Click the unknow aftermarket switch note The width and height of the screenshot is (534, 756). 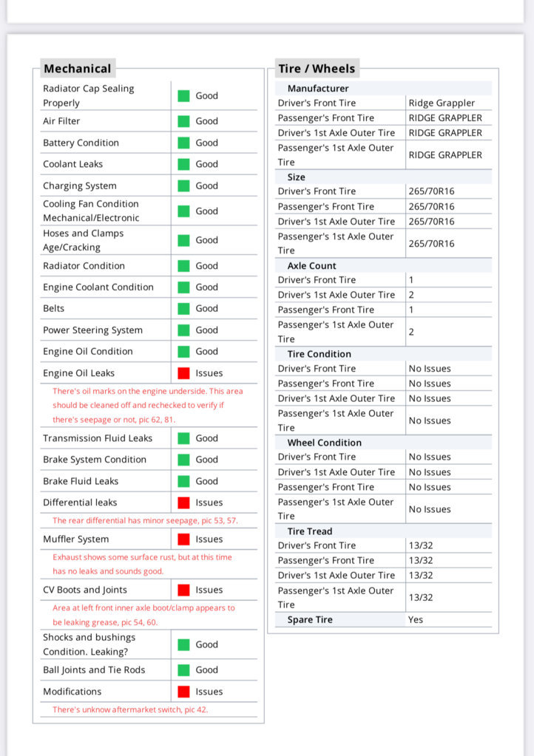pyautogui.click(x=130, y=709)
